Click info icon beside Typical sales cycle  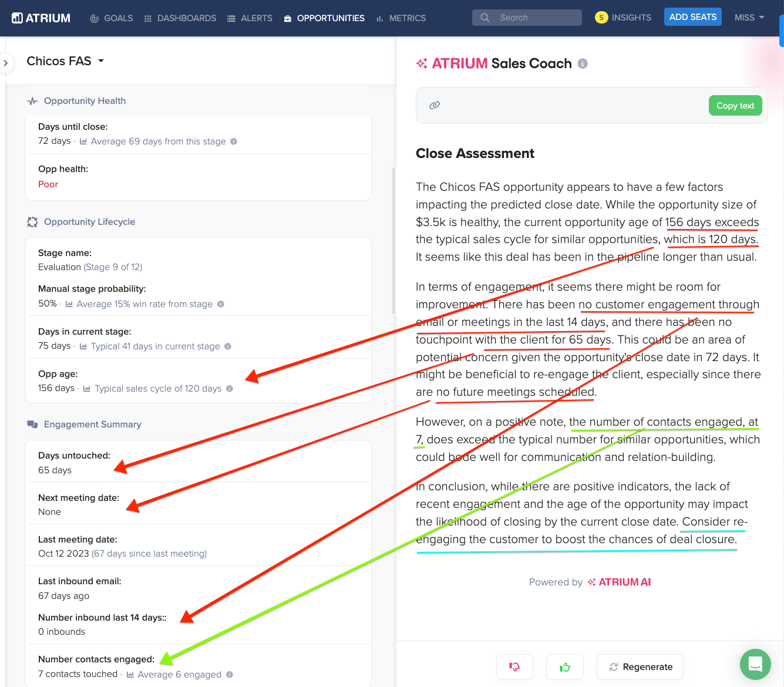click(230, 389)
